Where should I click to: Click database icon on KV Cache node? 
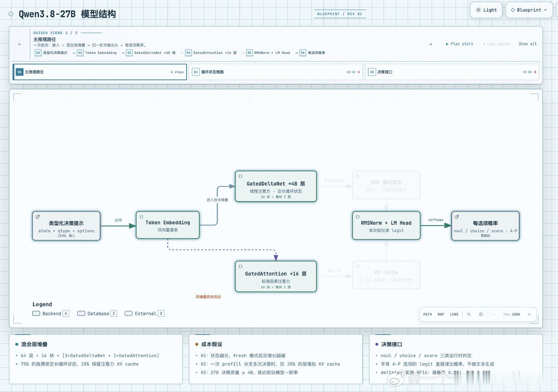tap(358, 266)
